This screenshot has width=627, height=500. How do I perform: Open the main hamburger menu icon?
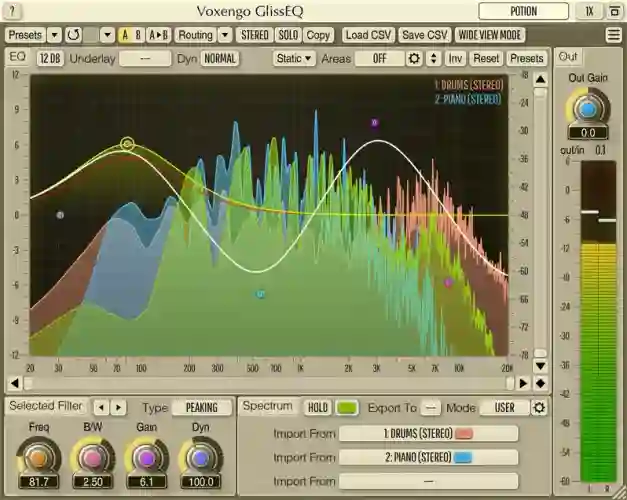click(x=614, y=35)
